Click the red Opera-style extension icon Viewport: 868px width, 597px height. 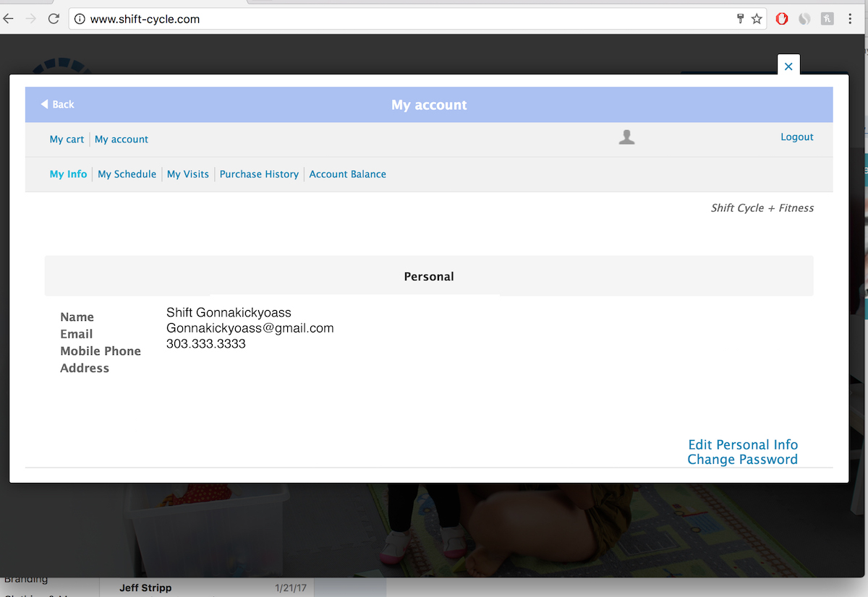tap(782, 19)
